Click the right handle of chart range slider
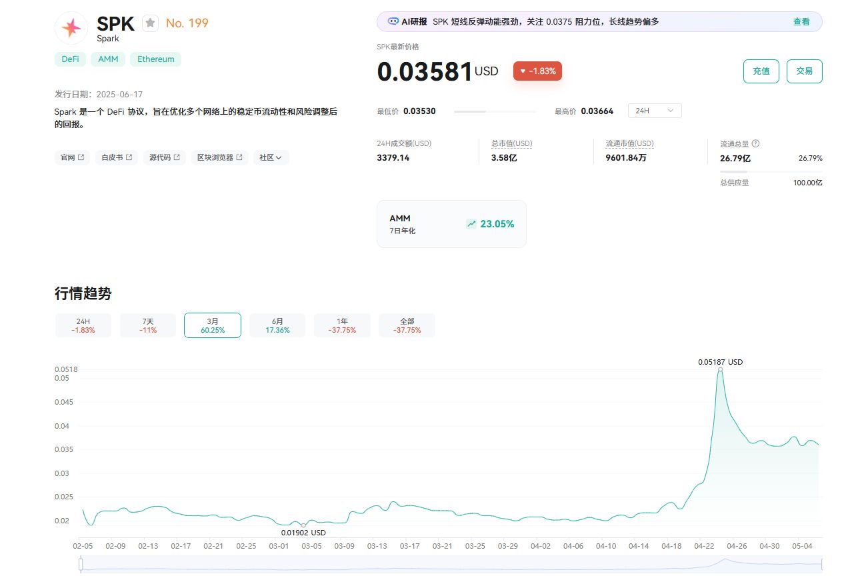 822,565
